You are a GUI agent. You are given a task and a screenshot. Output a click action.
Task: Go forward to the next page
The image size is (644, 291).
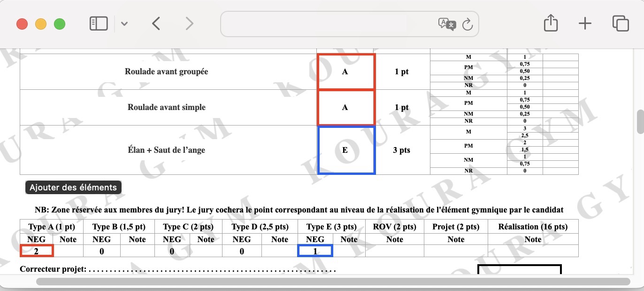point(189,24)
